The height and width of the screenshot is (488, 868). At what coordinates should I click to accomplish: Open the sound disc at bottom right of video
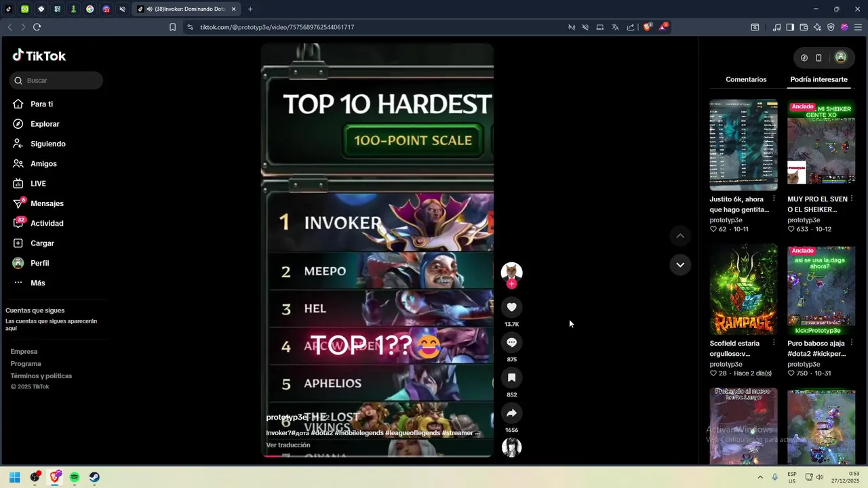tap(511, 447)
